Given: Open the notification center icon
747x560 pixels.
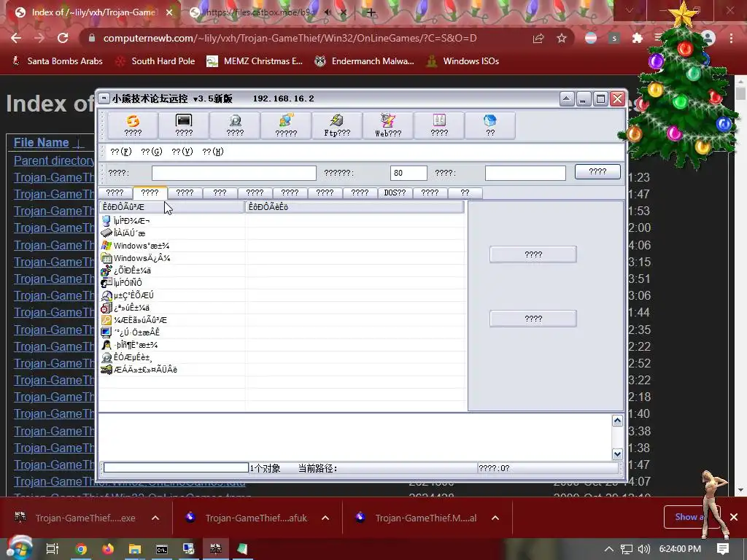Looking at the screenshot, I should point(723,549).
